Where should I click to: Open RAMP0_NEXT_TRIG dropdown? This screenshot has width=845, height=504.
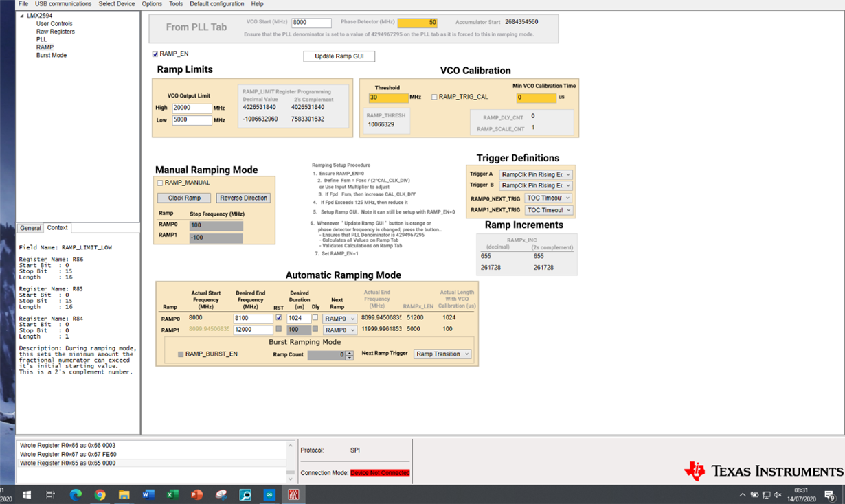pyautogui.click(x=548, y=198)
